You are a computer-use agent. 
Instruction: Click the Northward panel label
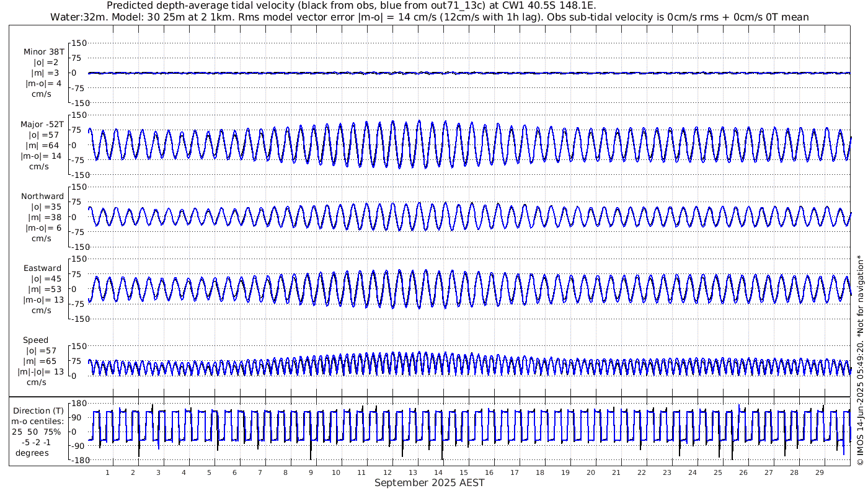42,197
